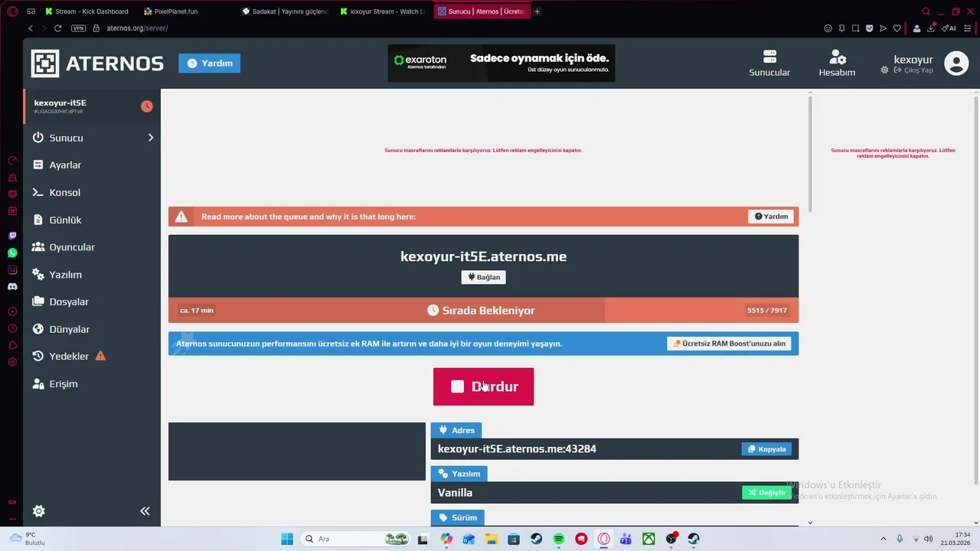Screen dimensions: 980x551
Task: Open a new browser tab
Action: tap(537, 11)
